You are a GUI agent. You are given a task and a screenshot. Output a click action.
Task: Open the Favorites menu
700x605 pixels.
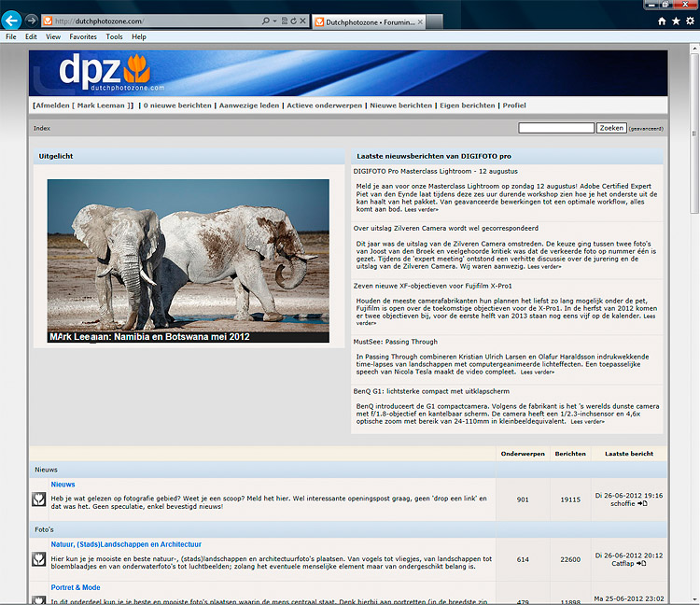click(83, 36)
